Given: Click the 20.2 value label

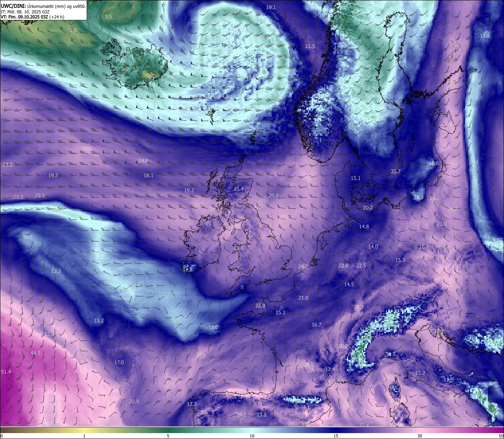Looking at the screenshot, I should tap(368, 207).
